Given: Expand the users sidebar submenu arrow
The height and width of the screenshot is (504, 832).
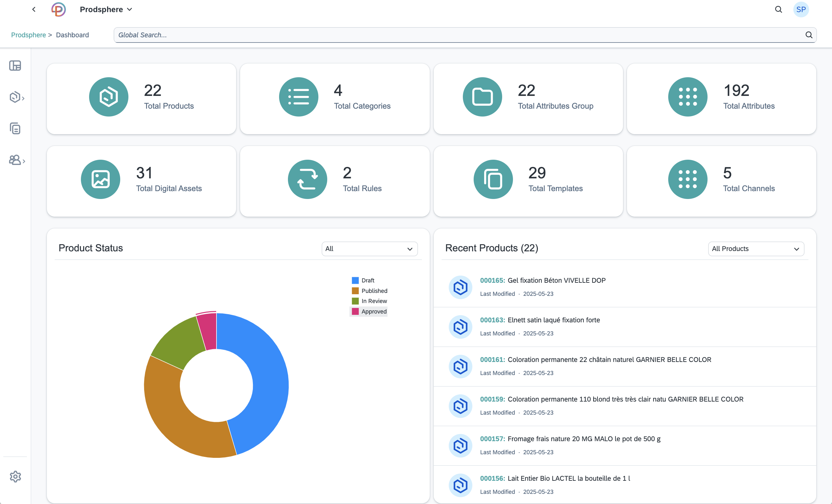Looking at the screenshot, I should [x=24, y=161].
